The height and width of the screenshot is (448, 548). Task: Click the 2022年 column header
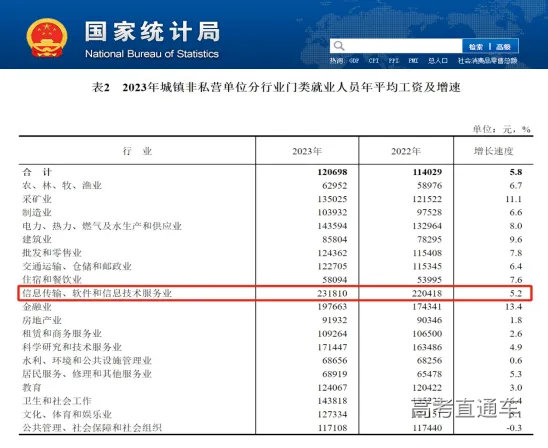406,151
